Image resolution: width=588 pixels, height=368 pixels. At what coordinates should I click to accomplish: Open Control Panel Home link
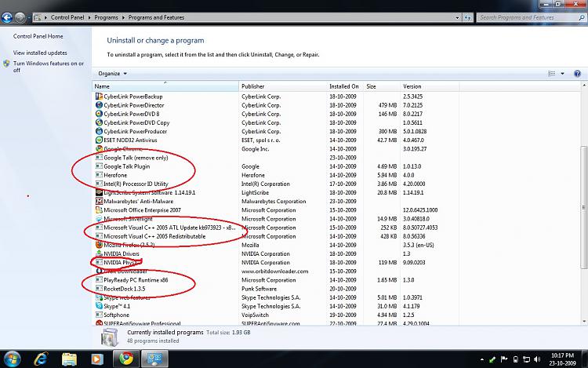pyautogui.click(x=38, y=36)
